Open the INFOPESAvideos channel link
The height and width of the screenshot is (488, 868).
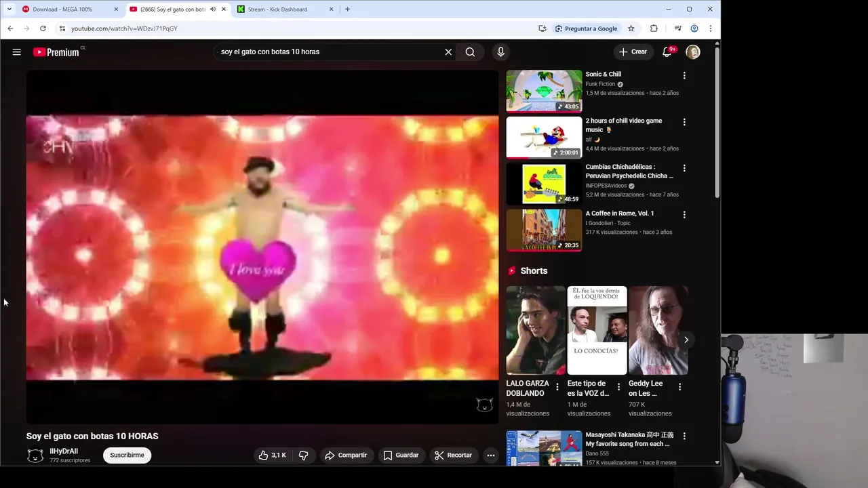pos(606,186)
